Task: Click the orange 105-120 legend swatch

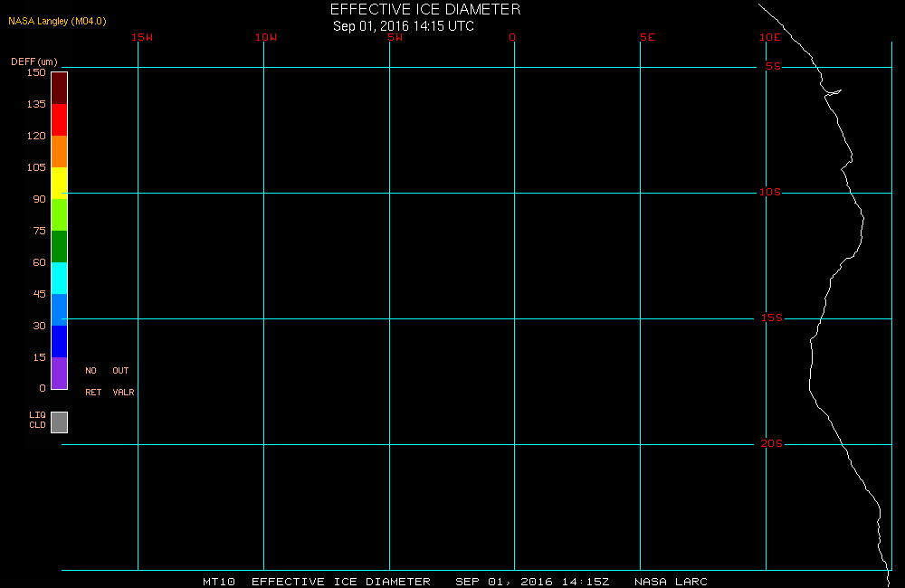Action: [60, 152]
